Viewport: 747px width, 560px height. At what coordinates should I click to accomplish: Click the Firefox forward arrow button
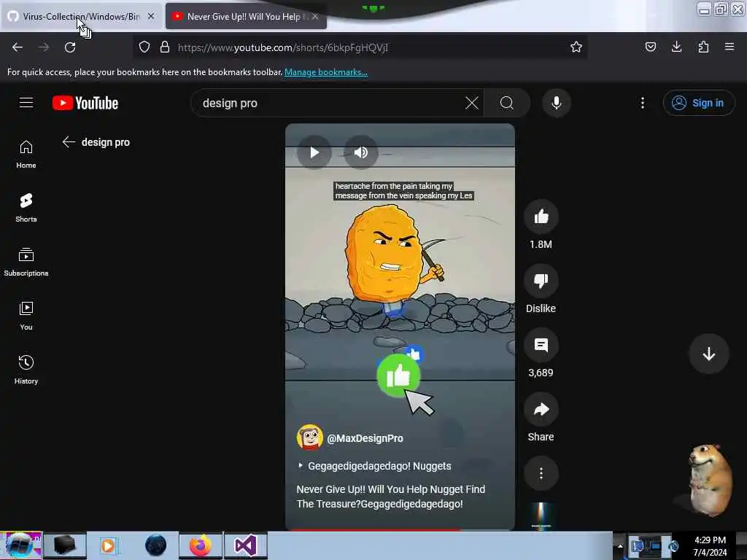click(43, 47)
